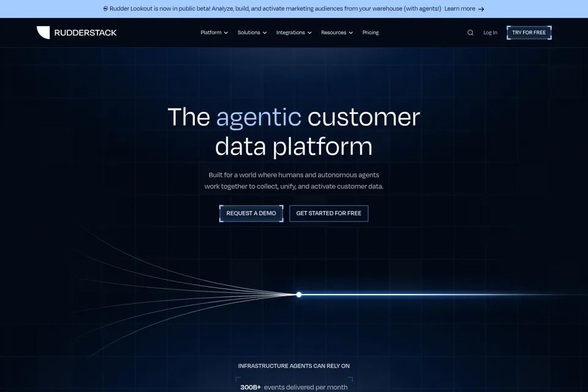The height and width of the screenshot is (392, 588).
Task: Click the 'Built for a world' subtitle text
Action: [294, 181]
